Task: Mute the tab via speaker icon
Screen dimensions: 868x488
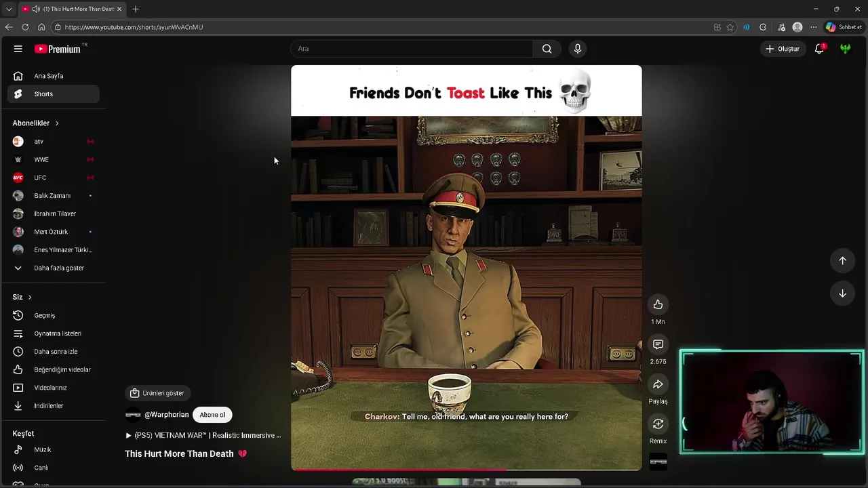Action: (x=36, y=9)
